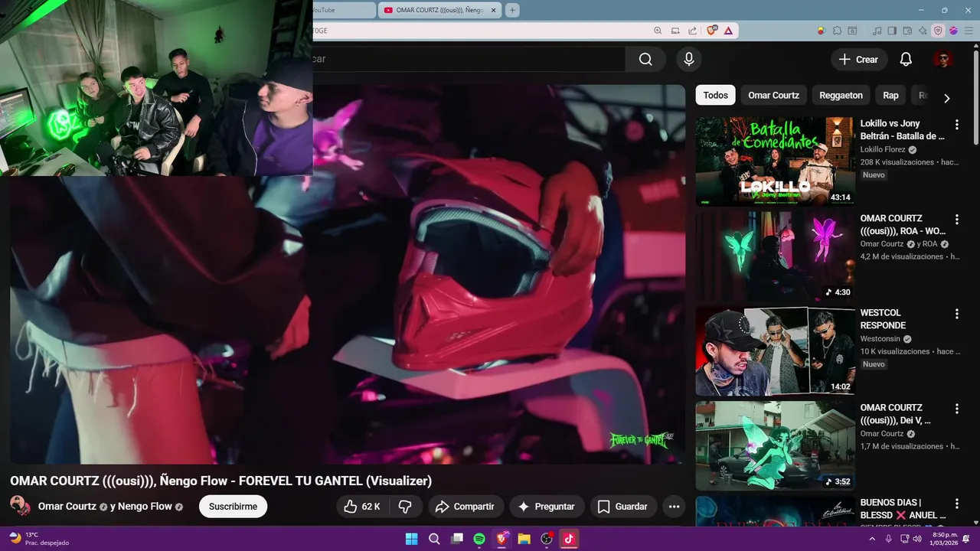Image resolution: width=980 pixels, height=551 pixels.
Task: Open Lokillo vs Jony Beltrán video title
Action: tap(903, 129)
